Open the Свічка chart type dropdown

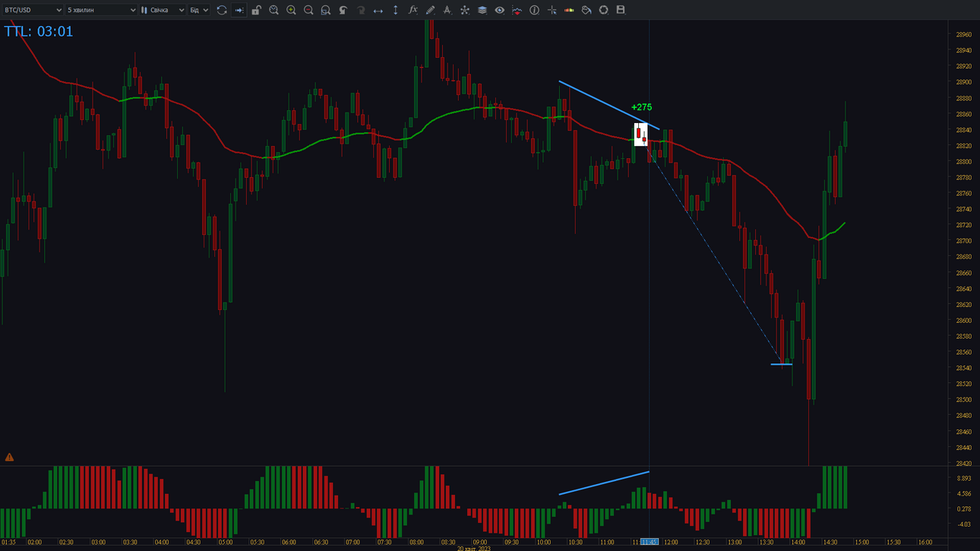coord(163,10)
